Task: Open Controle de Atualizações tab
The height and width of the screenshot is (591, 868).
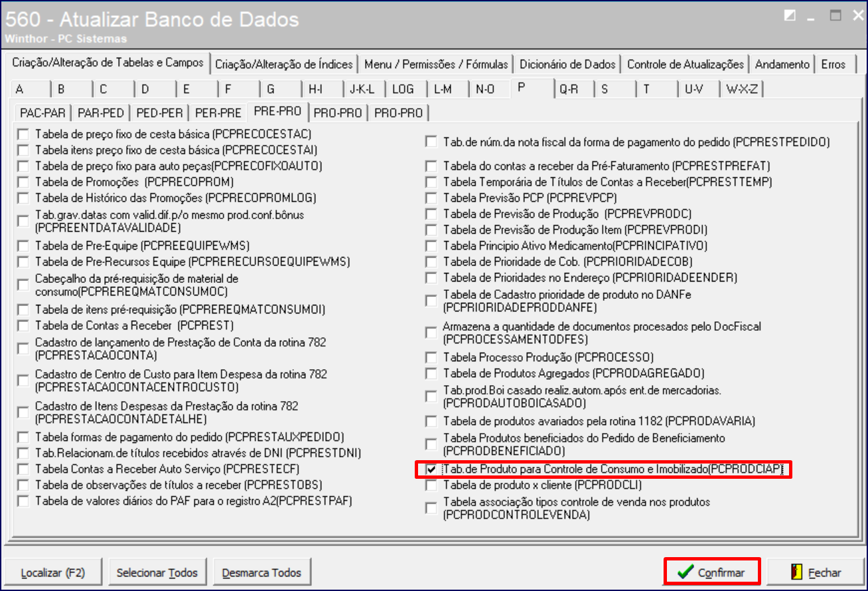Action: point(686,64)
